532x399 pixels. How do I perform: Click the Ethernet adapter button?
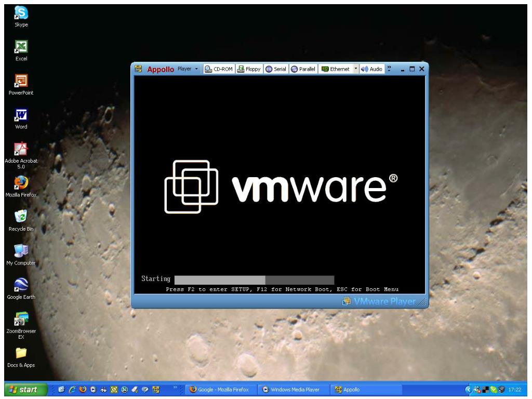335,69
